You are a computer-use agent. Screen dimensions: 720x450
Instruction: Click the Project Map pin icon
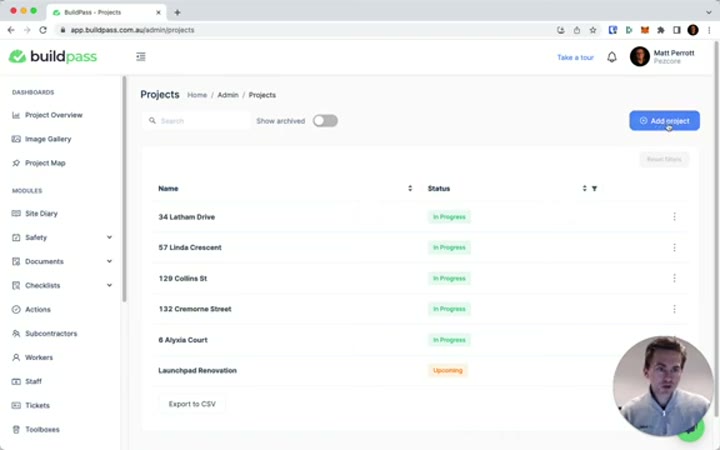click(x=16, y=163)
